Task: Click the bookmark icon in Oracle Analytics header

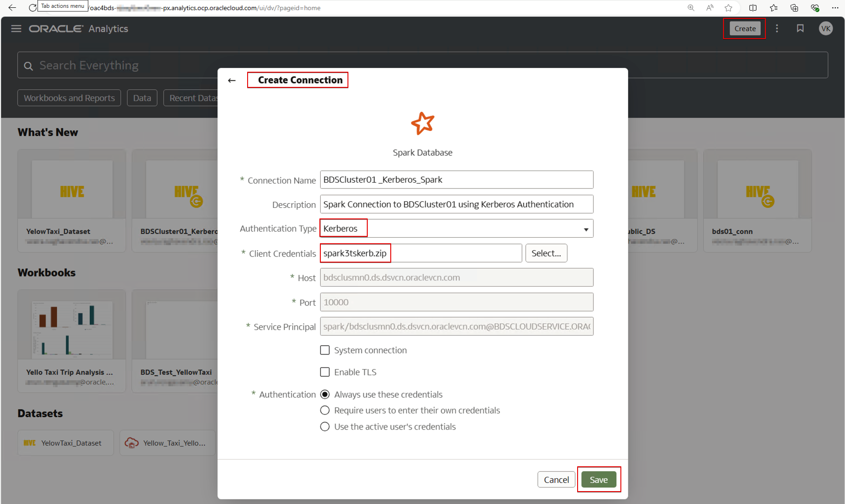Action: [x=800, y=29]
